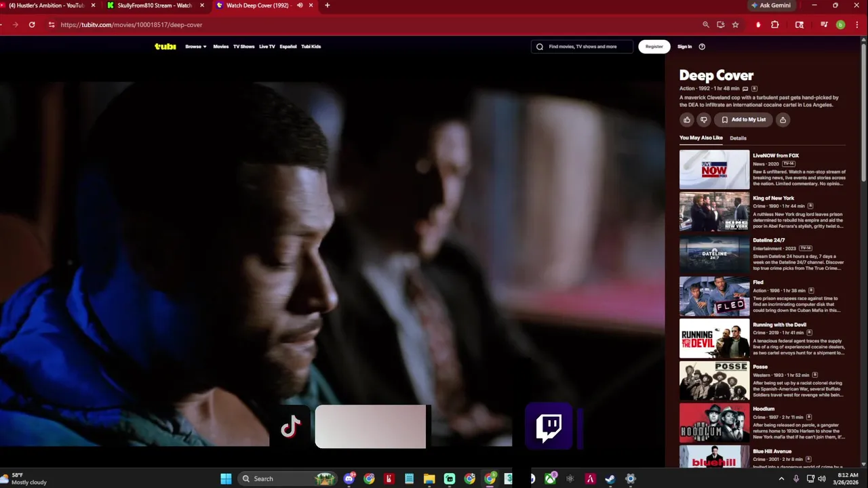
Task: Switch to SkullyFrom810 Stream tab
Action: (155, 5)
